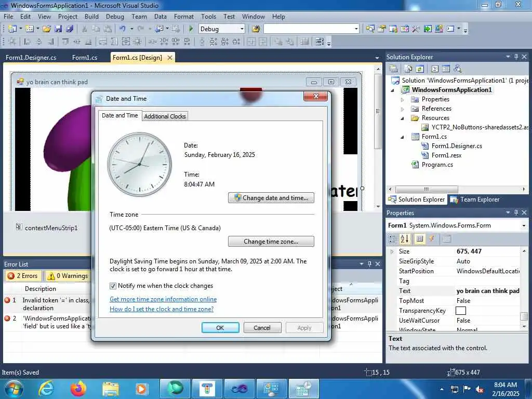
Task: Expand the Size property in Properties grid
Action: pyautogui.click(x=392, y=251)
